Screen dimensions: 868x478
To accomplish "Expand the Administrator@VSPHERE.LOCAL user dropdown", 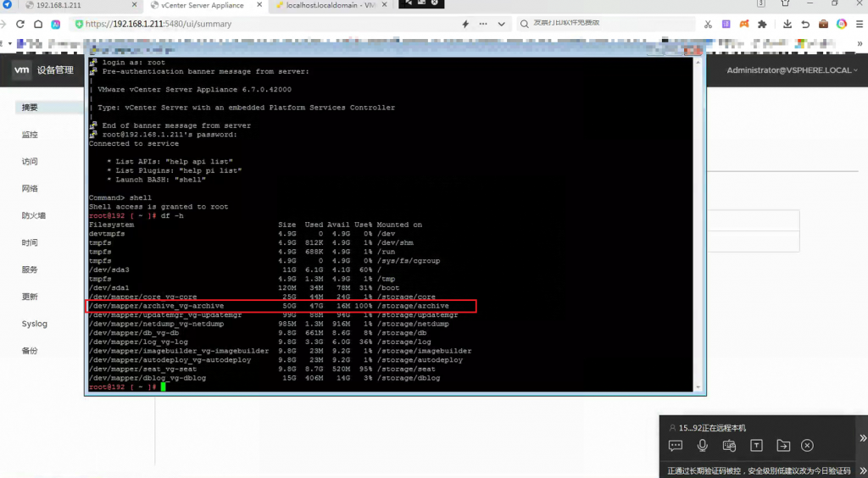I will pos(793,70).
